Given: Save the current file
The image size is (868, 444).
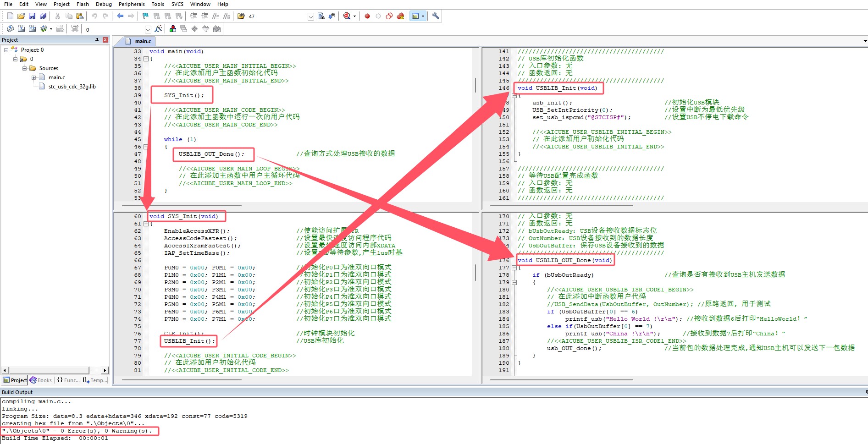Looking at the screenshot, I should click(x=32, y=16).
